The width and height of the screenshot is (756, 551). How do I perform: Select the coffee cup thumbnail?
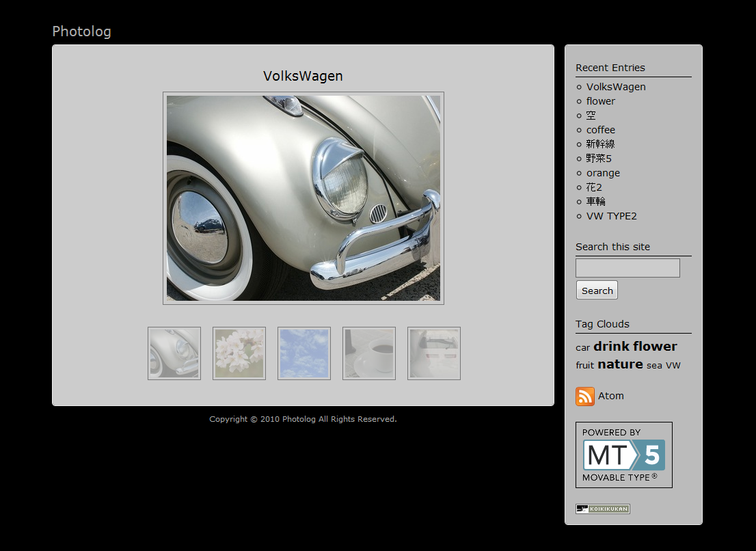(369, 353)
